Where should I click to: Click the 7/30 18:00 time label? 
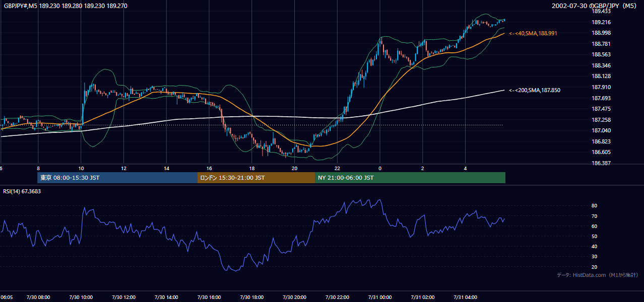pyautogui.click(x=252, y=297)
